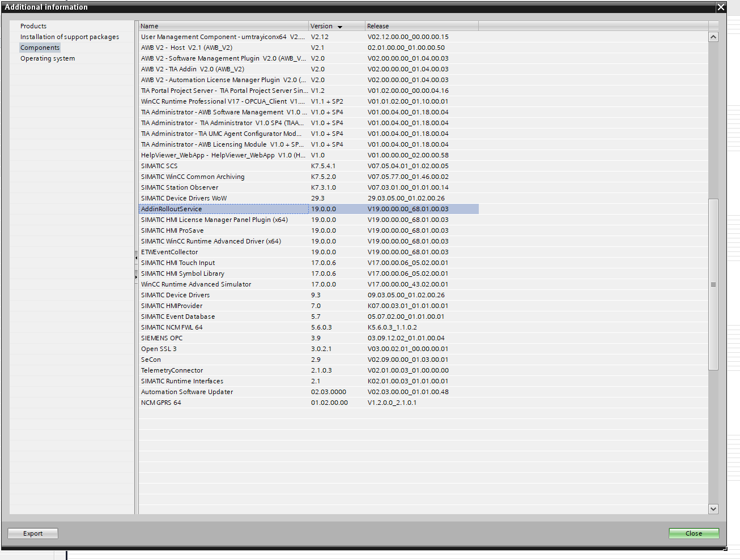Select the TelemetryConnector row
Image resolution: width=740 pixels, height=560 pixels.
coord(309,370)
